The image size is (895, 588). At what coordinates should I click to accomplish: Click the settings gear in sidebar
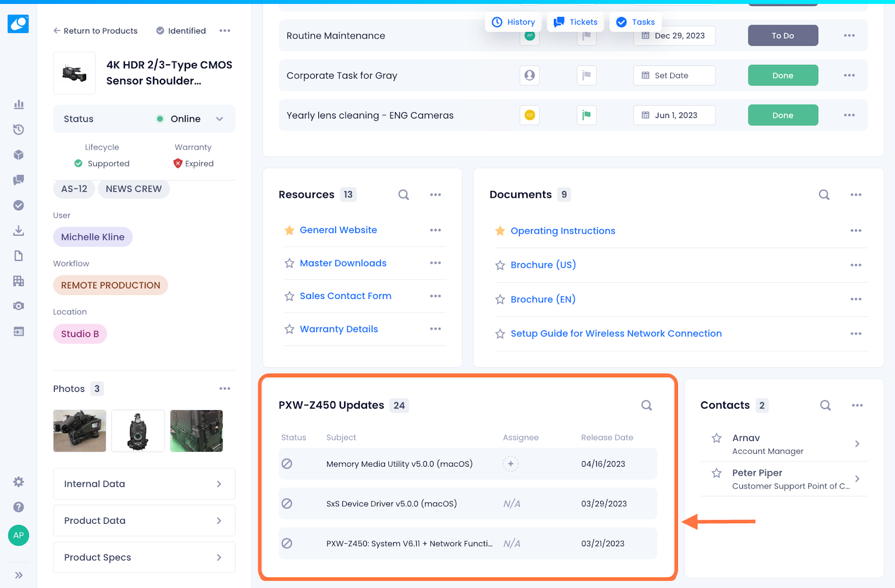[x=18, y=482]
